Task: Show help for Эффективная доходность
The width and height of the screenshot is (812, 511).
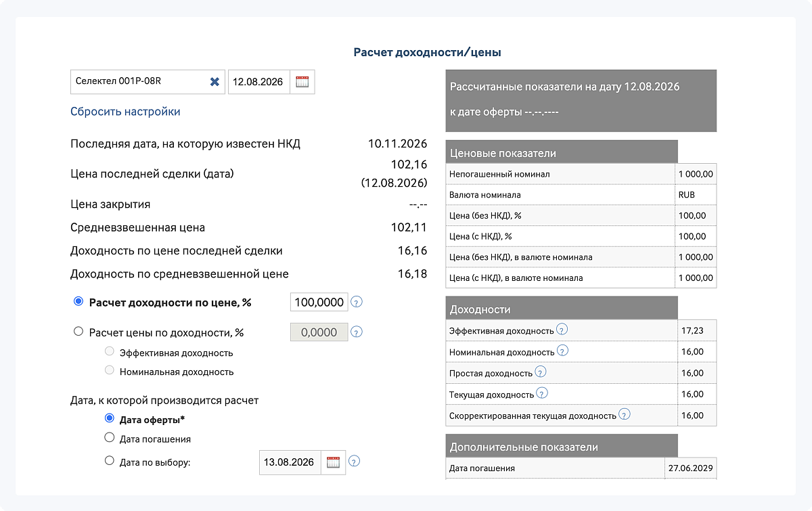Action: pos(562,330)
